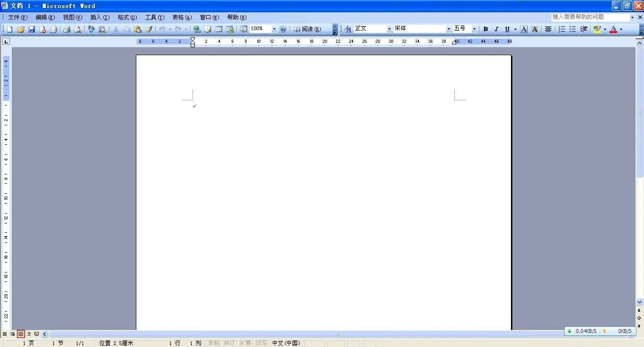
Task: Enable underline formatting
Action: point(506,29)
